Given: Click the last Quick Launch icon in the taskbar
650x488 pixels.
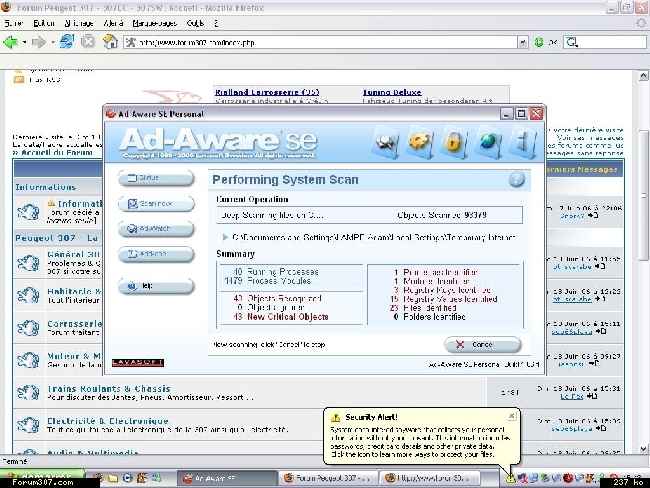Looking at the screenshot, I should 156,478.
